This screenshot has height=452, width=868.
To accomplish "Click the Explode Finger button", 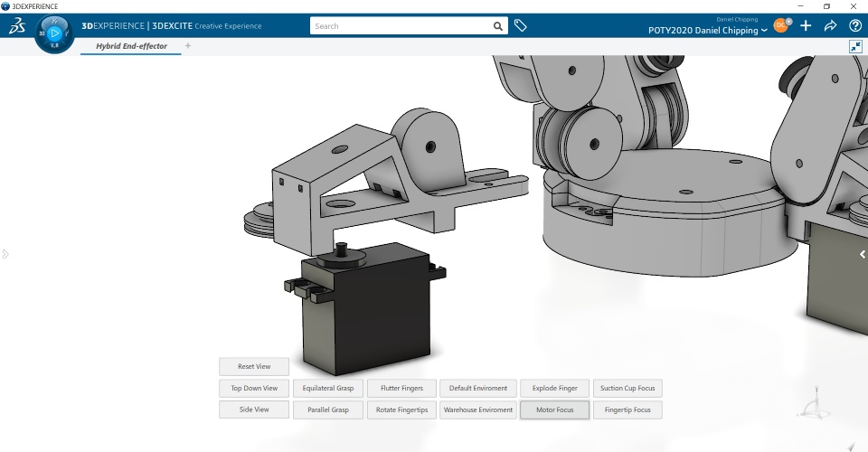I will coord(554,389).
